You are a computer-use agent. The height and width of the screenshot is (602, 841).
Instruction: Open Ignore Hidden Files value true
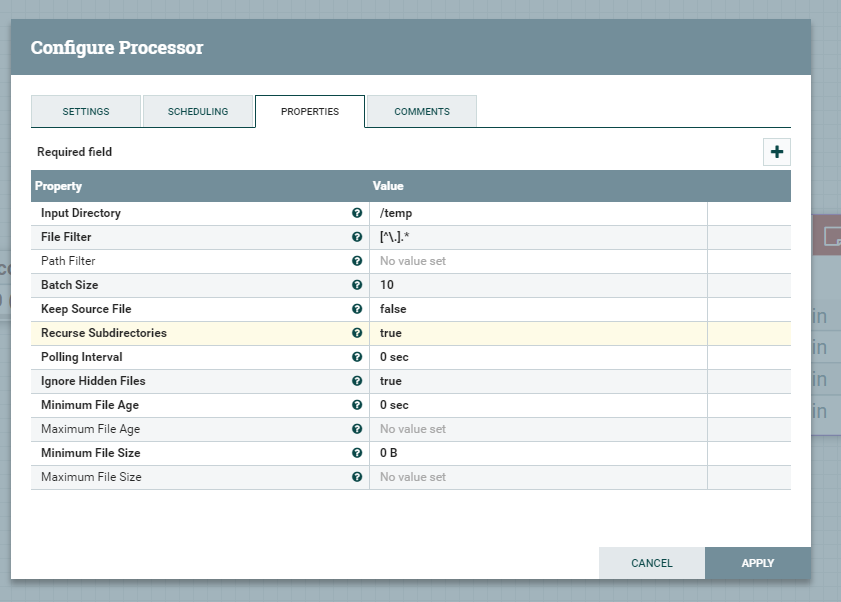[537, 381]
